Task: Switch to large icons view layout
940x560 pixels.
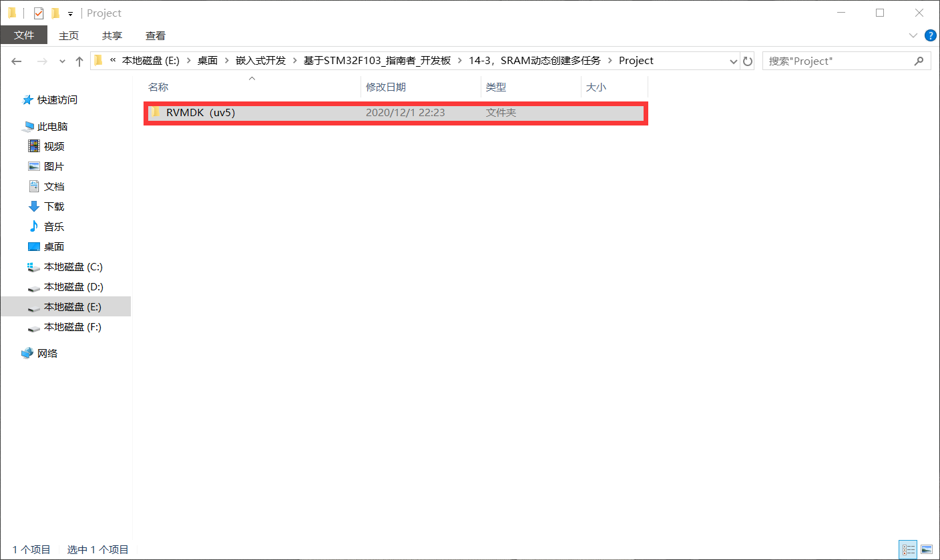Action: click(x=926, y=549)
